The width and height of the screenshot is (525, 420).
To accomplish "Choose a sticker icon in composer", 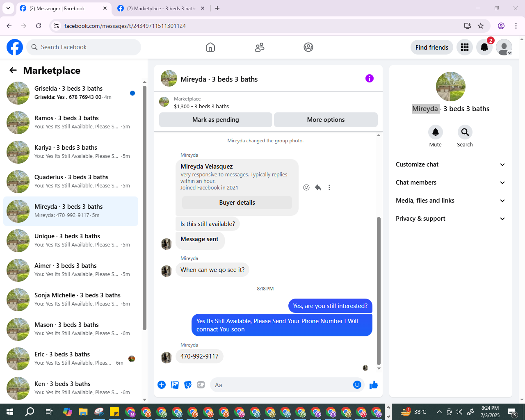I will pos(188,385).
